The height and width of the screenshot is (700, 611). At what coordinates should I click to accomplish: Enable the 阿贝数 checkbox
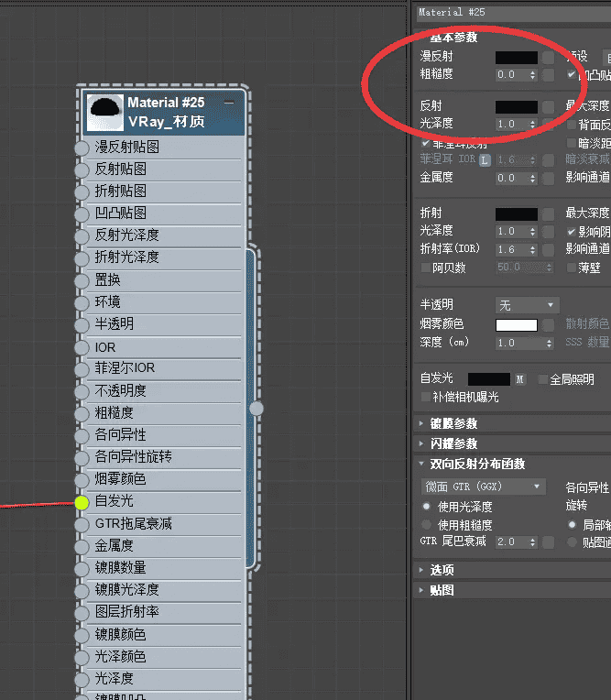tap(425, 268)
